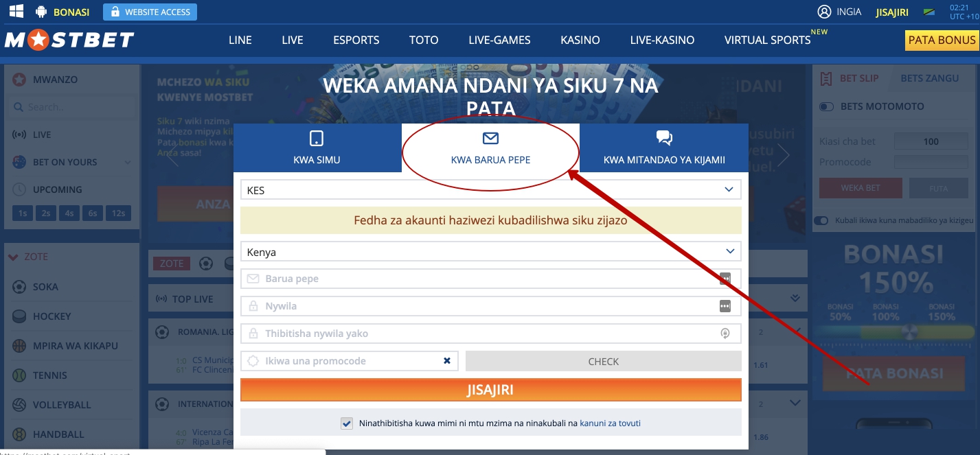Click the Nywila password input field
The height and width of the screenshot is (455, 980).
(x=490, y=306)
